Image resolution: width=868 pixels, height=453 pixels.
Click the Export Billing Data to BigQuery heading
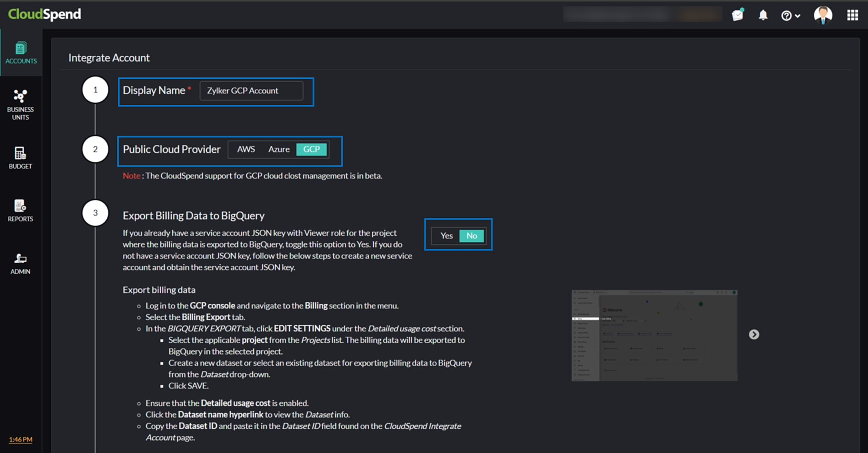194,216
